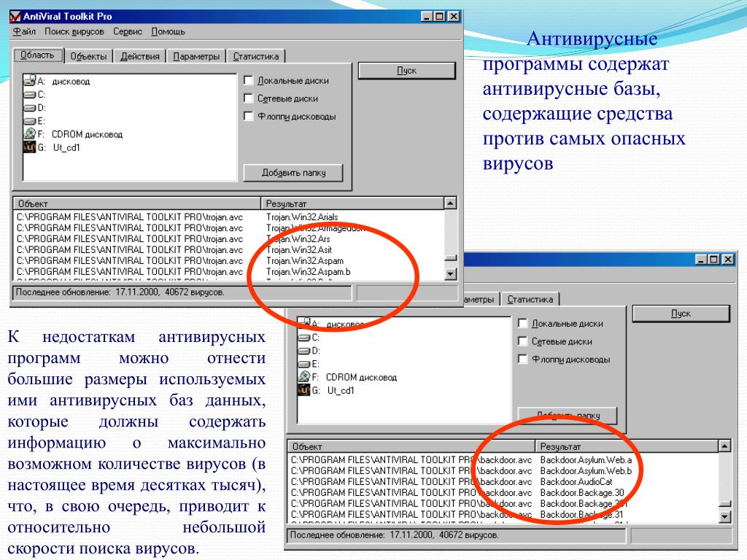Image resolution: width=747 pixels, height=560 pixels.
Task: Click the Результат column header in top window
Action: point(352,204)
